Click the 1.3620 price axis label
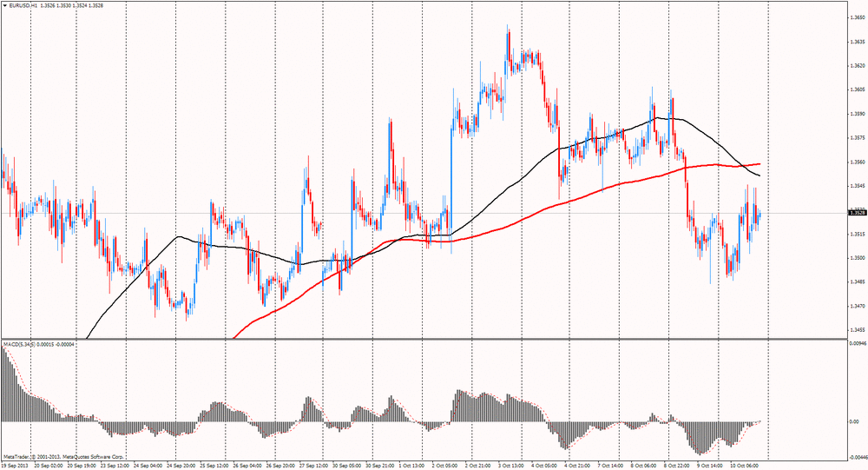This screenshot has height=470, width=868. coord(857,65)
